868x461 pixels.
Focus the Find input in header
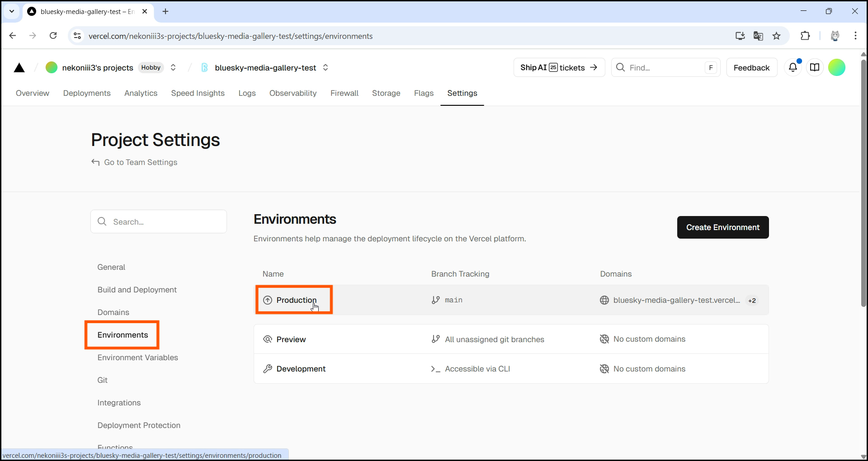pos(665,67)
